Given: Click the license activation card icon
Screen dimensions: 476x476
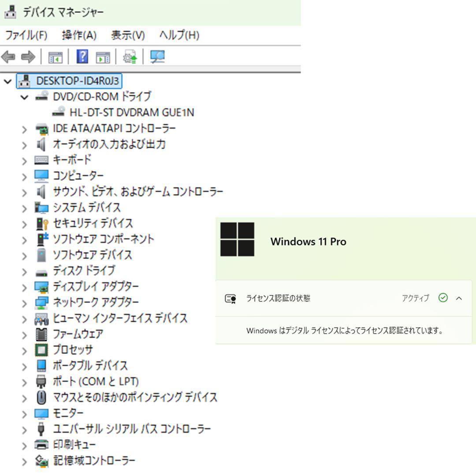Looking at the screenshot, I should [x=230, y=298].
